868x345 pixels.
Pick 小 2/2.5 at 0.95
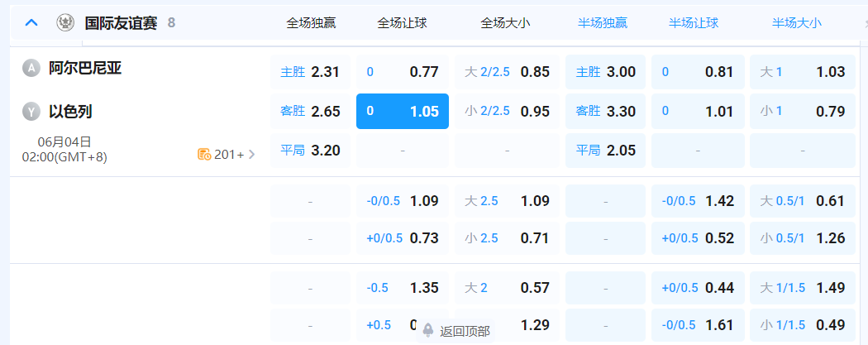[507, 112]
